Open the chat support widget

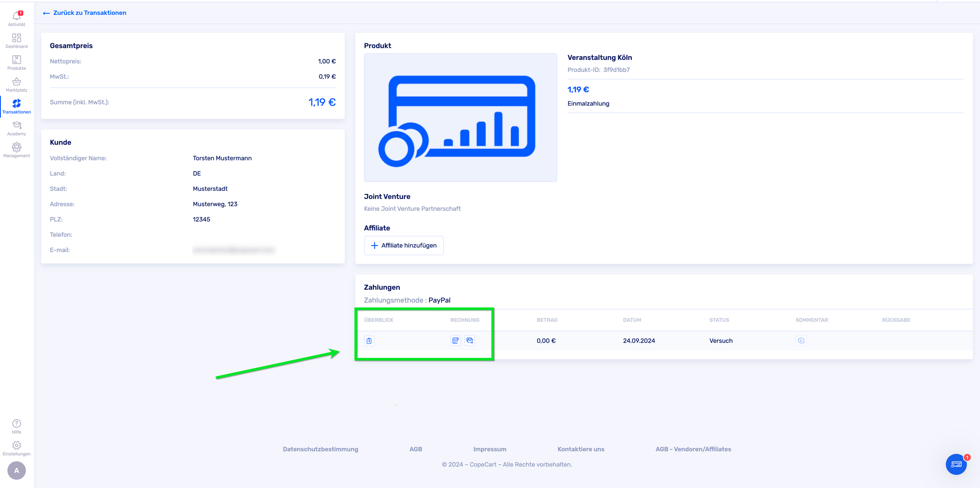click(956, 464)
